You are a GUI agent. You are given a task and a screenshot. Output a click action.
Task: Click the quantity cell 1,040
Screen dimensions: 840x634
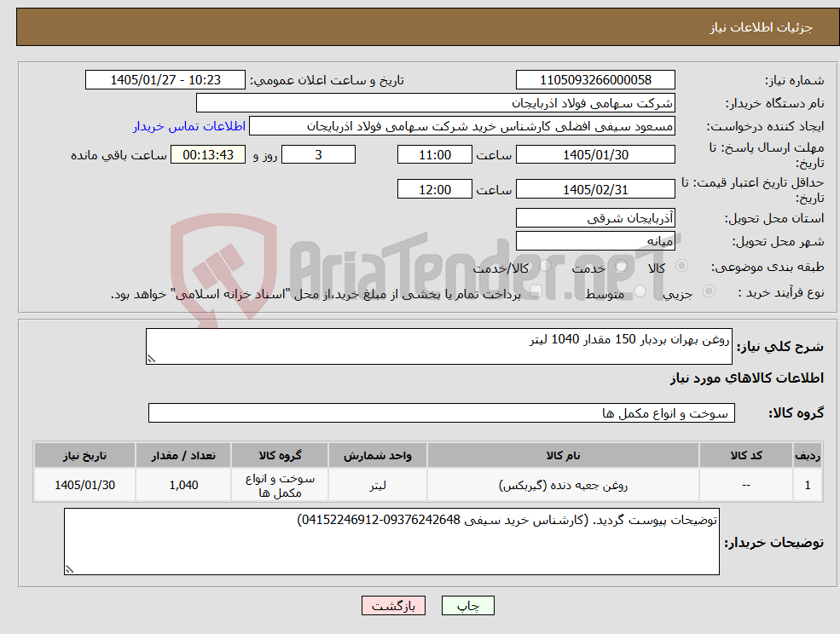click(183, 485)
